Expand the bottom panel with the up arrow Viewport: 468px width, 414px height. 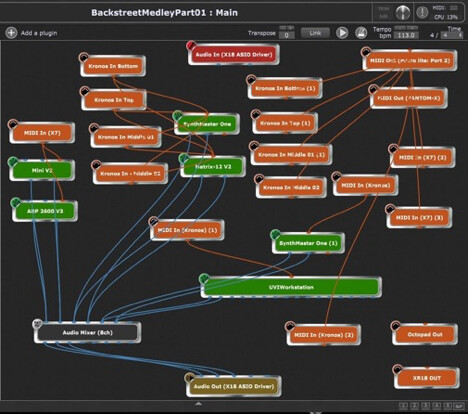199,404
